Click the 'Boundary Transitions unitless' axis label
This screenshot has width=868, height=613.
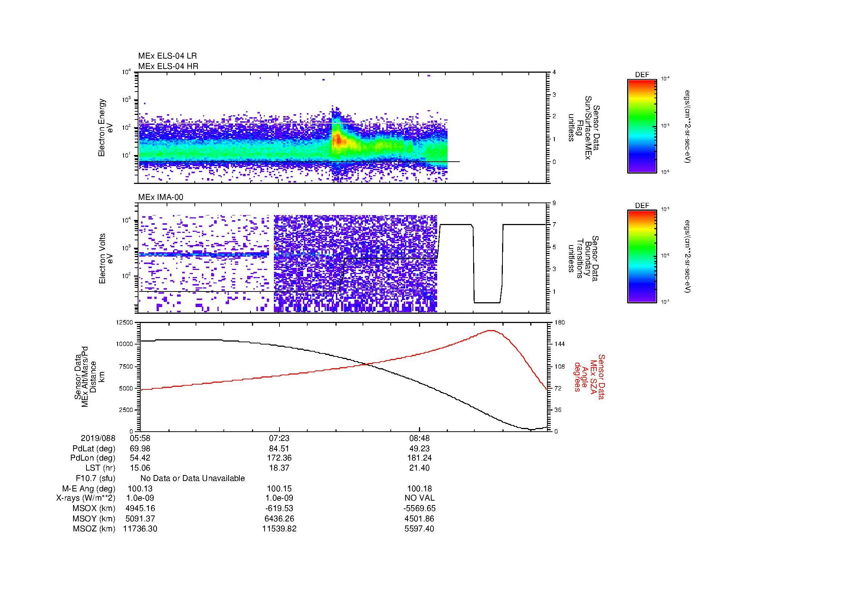tap(584, 259)
